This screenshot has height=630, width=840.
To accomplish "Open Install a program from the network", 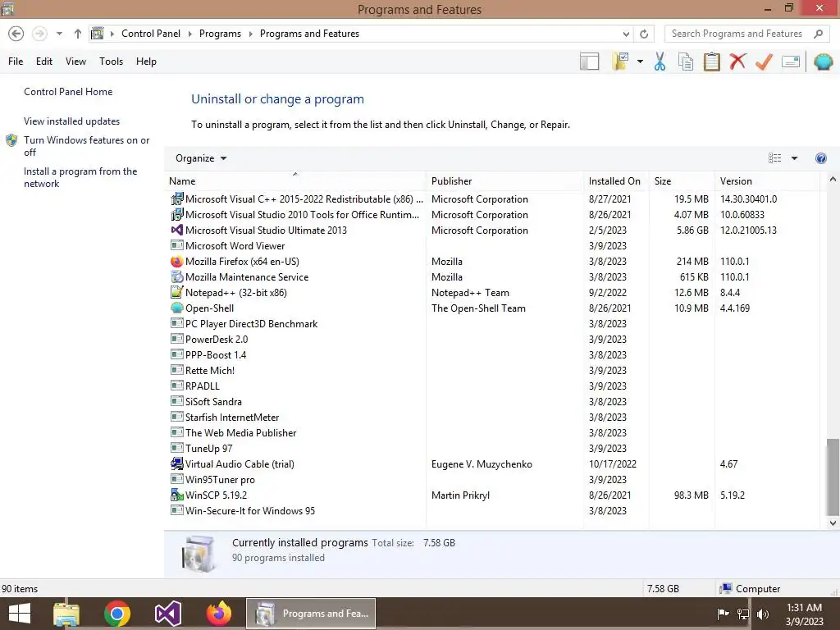I will coord(80,177).
